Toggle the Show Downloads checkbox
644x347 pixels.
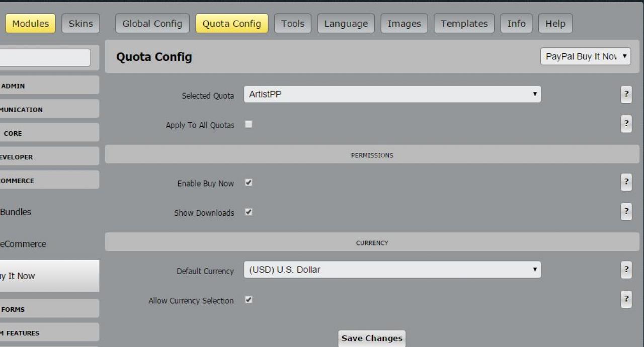tap(249, 212)
